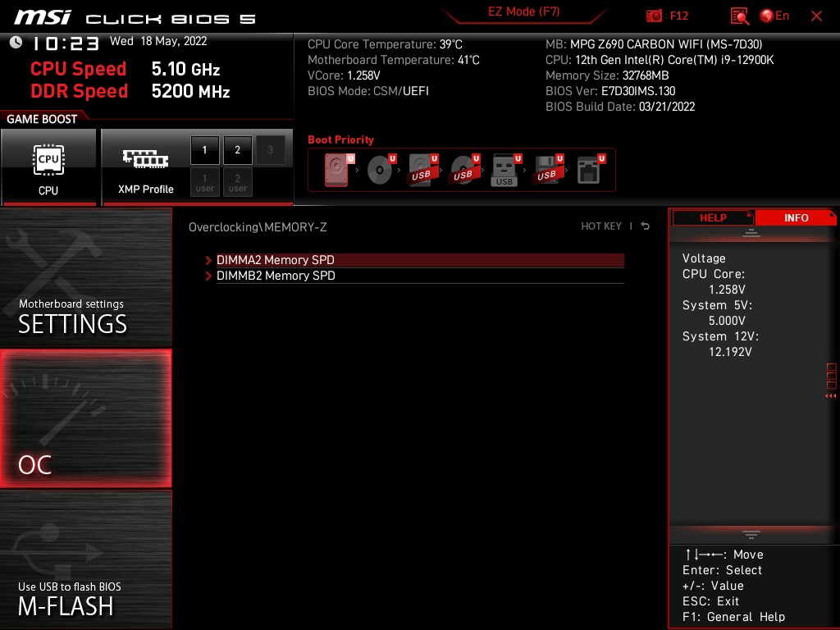Close the BIOS with the X icon
The height and width of the screenshot is (630, 840).
coord(816,16)
